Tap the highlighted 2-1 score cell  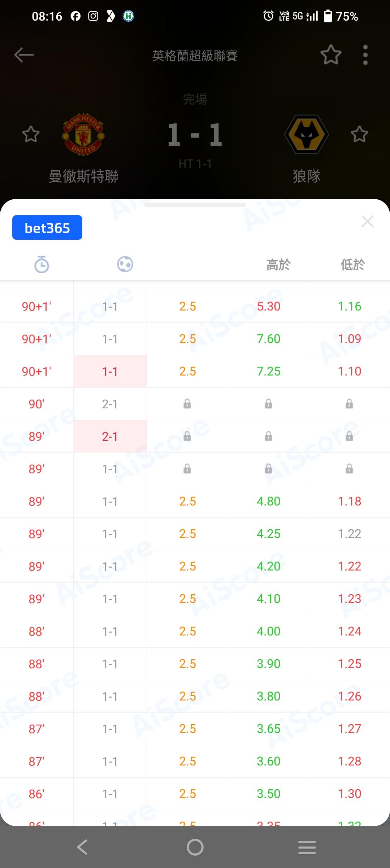[110, 437]
